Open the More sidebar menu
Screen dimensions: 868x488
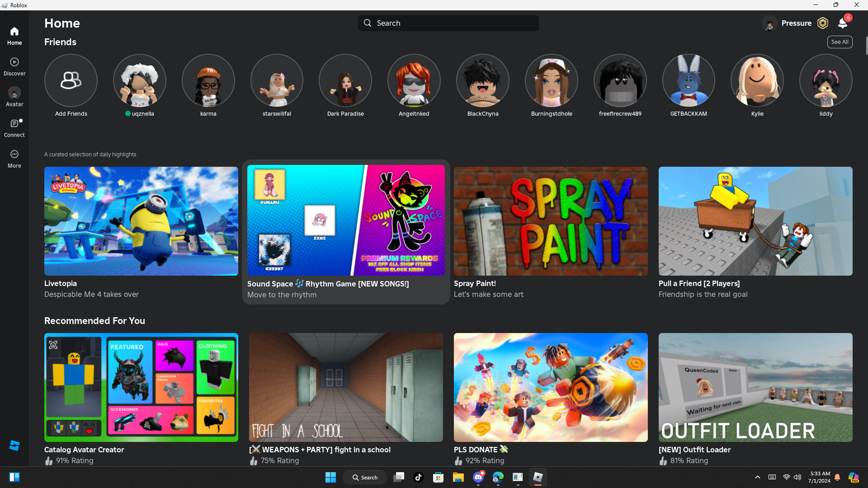(x=14, y=159)
